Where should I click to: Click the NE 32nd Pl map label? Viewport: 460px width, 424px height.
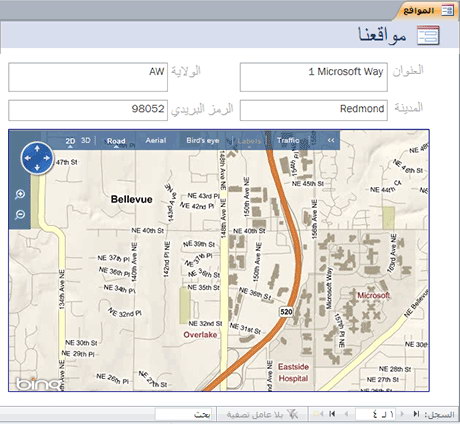125,312
